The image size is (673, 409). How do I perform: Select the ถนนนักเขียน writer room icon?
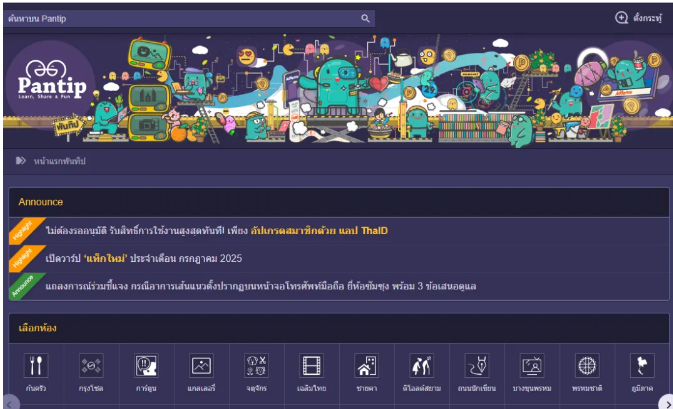476,368
